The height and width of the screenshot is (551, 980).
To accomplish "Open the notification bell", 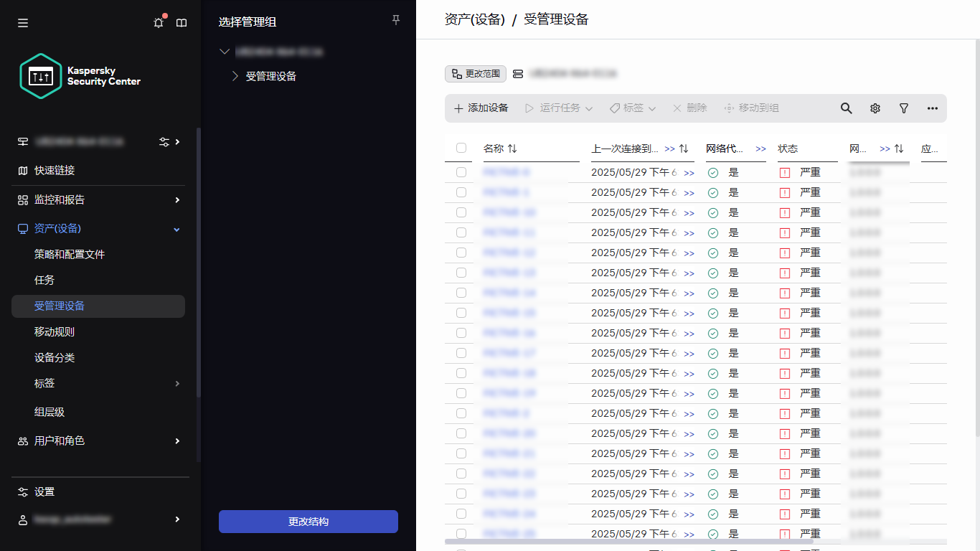I will click(158, 22).
